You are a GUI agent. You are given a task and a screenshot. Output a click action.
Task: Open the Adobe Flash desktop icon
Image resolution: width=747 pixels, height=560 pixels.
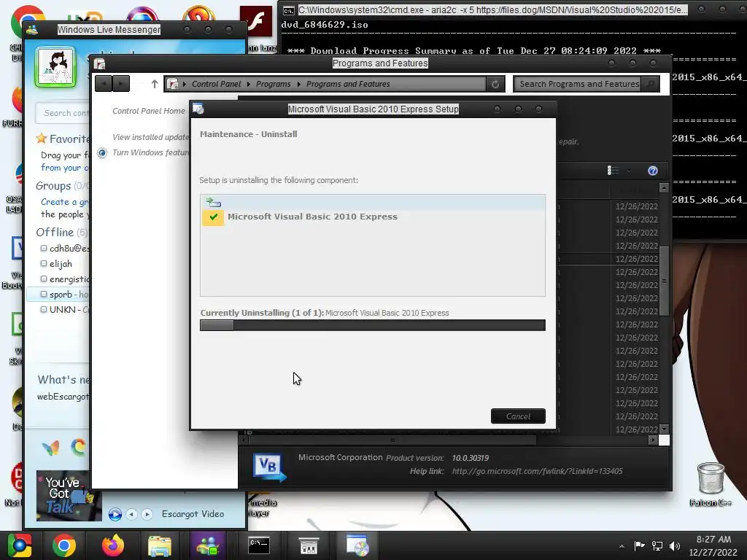256,22
